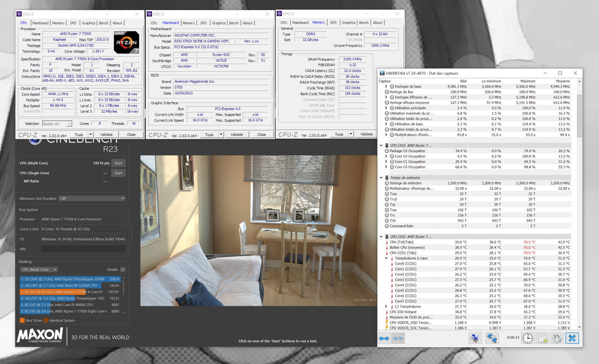
Task: Click circle icon beside Tcas row
Action: tap(387, 194)
